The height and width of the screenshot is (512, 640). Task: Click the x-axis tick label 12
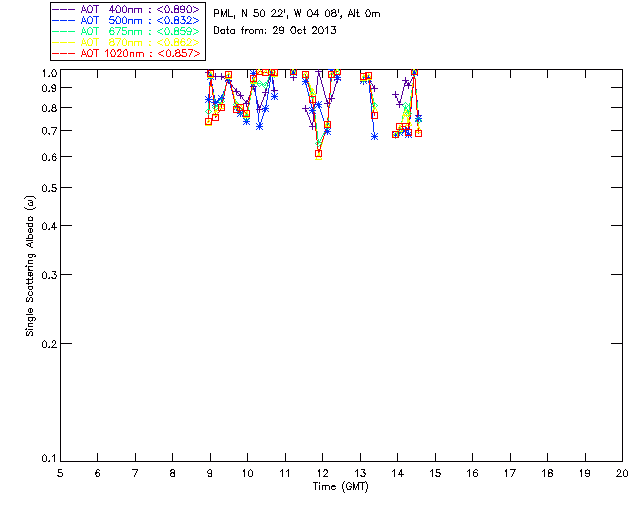point(322,472)
